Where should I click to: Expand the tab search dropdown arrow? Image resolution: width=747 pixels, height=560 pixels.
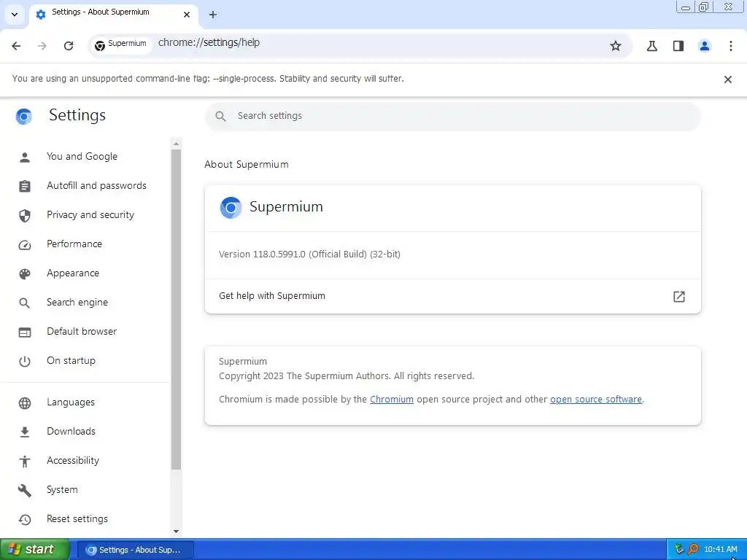[x=15, y=15]
